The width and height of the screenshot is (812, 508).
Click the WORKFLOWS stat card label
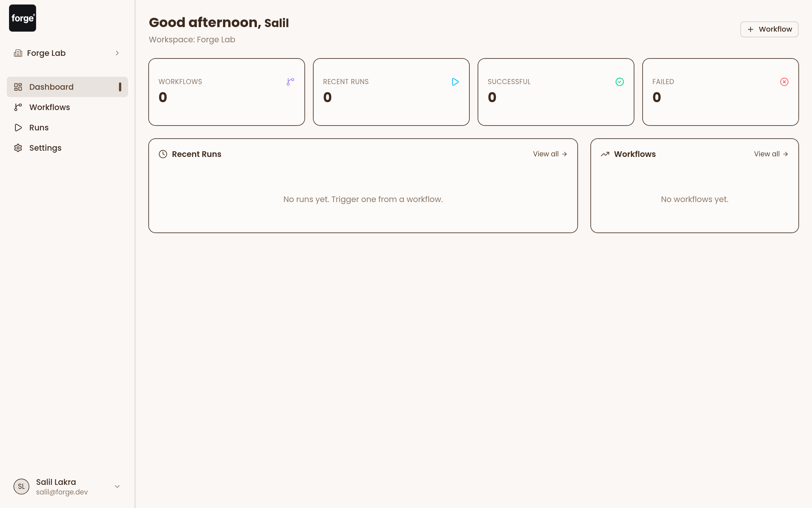click(x=180, y=82)
